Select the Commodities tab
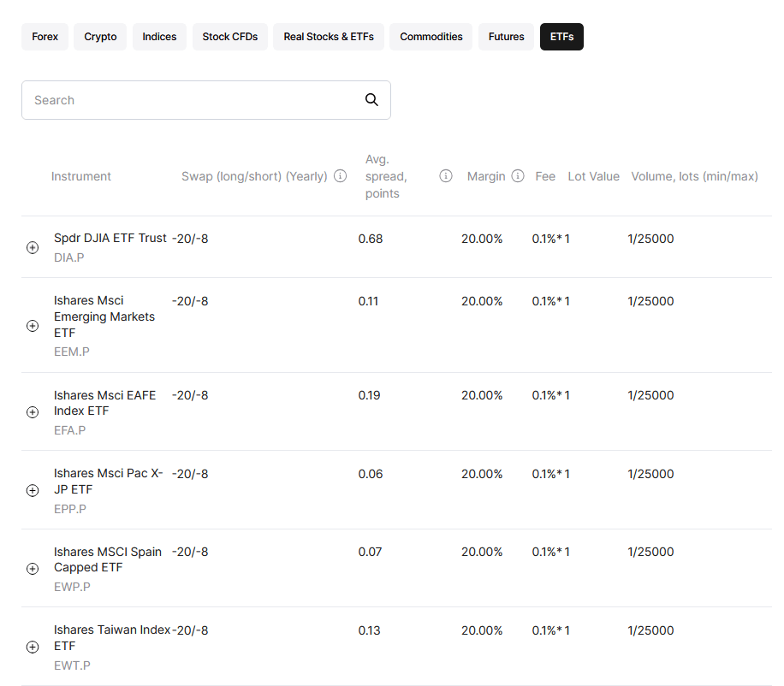Screen dimensions: 784x686 click(x=431, y=36)
